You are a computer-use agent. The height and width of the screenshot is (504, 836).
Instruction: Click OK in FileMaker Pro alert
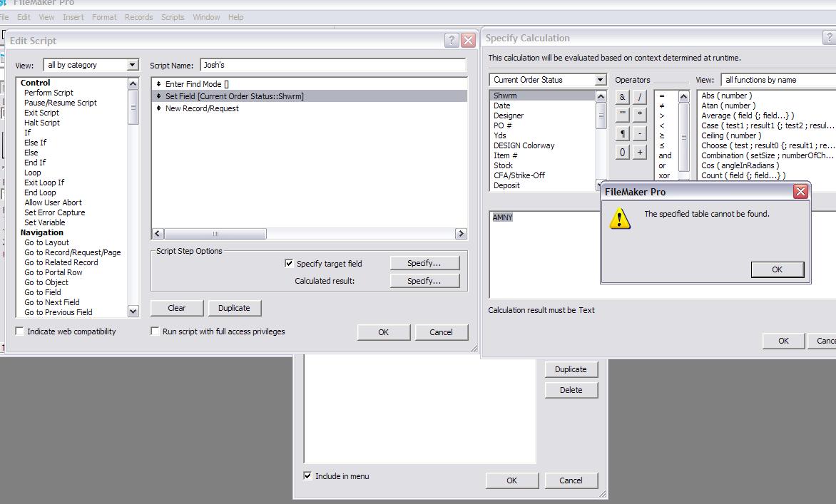[778, 269]
